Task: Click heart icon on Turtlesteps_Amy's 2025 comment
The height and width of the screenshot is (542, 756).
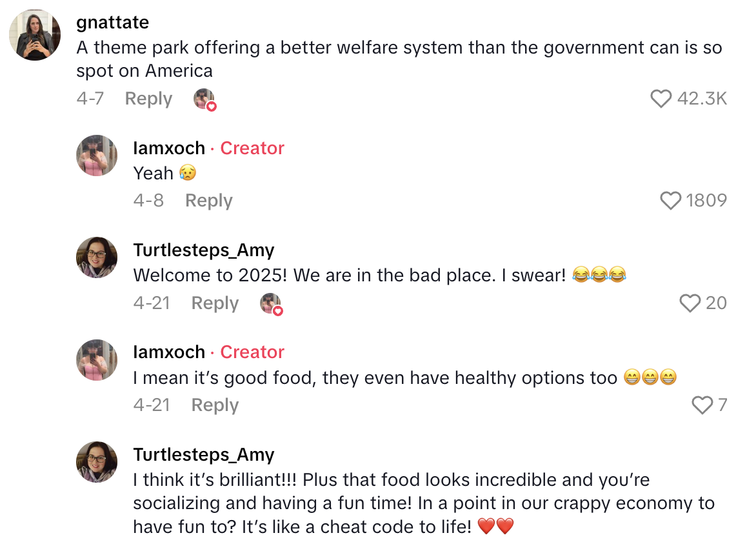Action: [691, 303]
